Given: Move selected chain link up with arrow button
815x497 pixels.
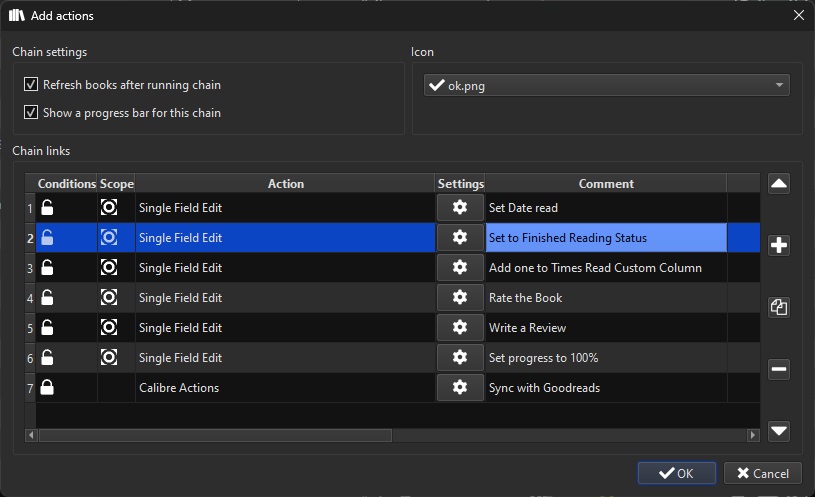Looking at the screenshot, I should coord(779,184).
